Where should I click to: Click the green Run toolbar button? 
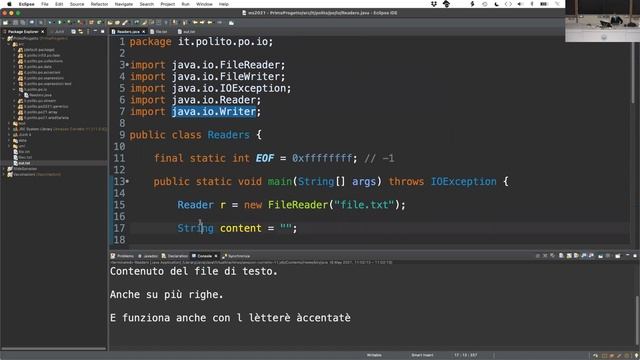coord(60,22)
